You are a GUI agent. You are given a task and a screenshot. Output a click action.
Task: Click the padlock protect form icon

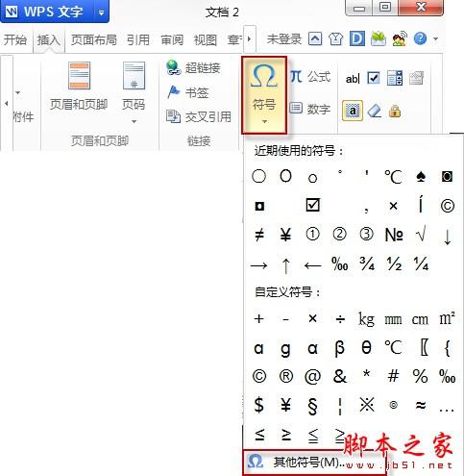click(x=395, y=112)
